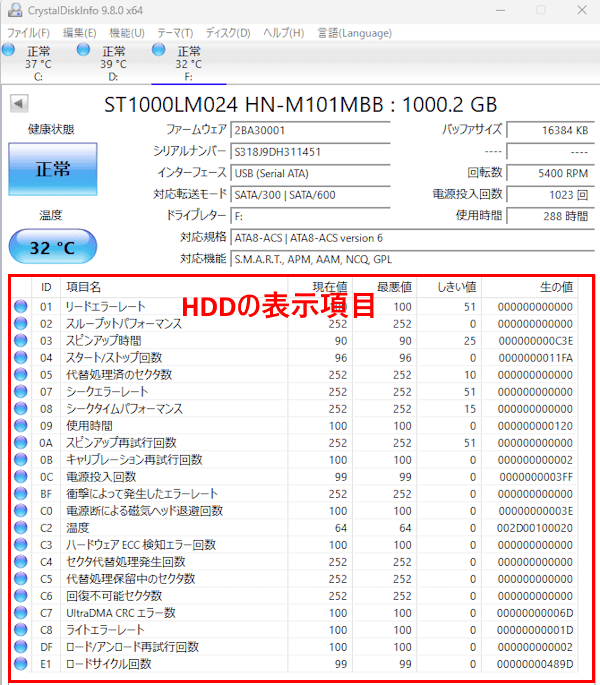Click the transfer mode field SATA/300 | SATA/600
Image resolution: width=600 pixels, height=685 pixels.
coord(310,194)
